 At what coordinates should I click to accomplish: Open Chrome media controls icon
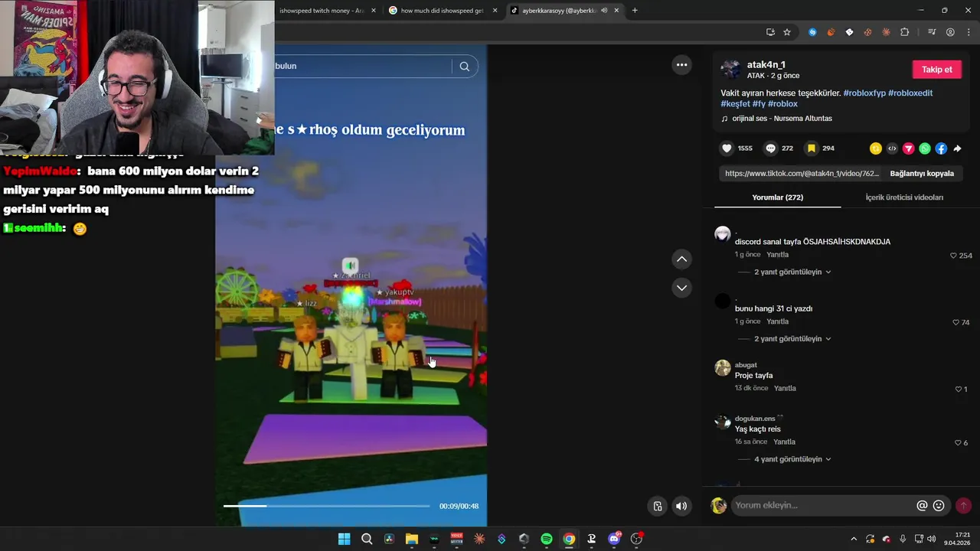coord(932,32)
